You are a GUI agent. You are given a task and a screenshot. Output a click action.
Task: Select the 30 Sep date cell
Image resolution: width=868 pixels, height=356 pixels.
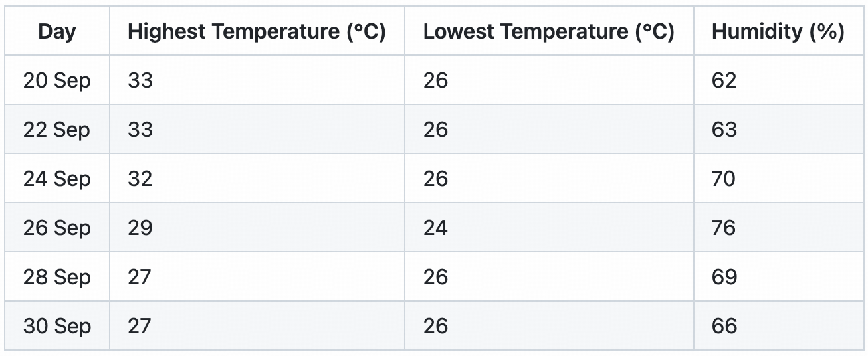(x=57, y=326)
